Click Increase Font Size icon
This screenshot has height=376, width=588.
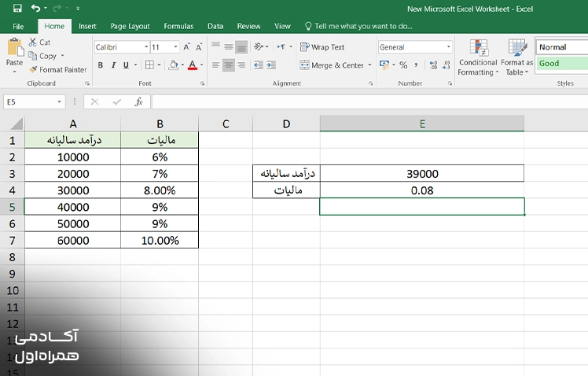pos(186,47)
